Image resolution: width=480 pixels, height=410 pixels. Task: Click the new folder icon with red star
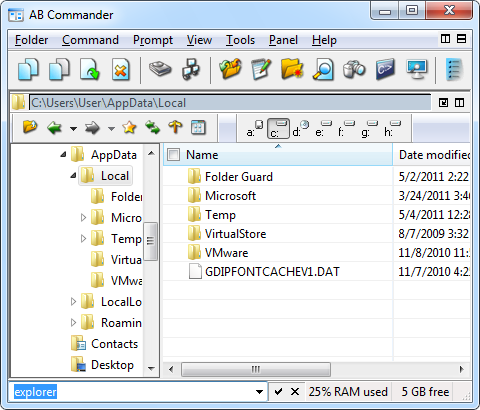[x=292, y=69]
